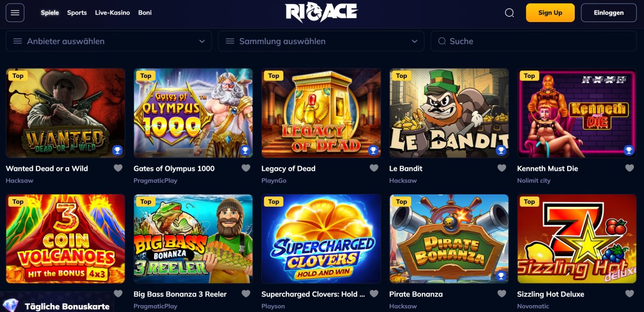Viewport: 644px width, 312px height.
Task: Toggle favorite heart for Legacy of Dead
Action: (x=374, y=168)
